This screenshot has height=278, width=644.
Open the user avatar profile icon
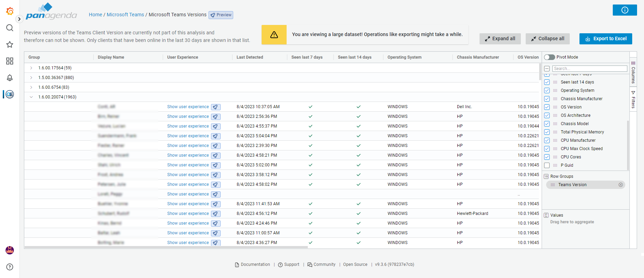(x=10, y=250)
